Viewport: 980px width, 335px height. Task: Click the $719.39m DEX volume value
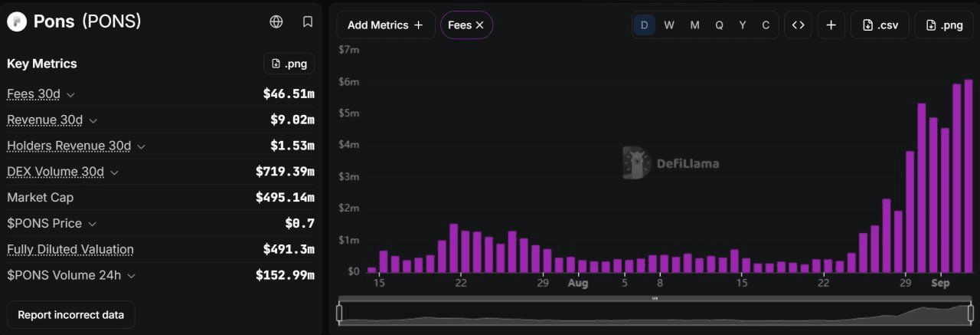pyautogui.click(x=285, y=172)
